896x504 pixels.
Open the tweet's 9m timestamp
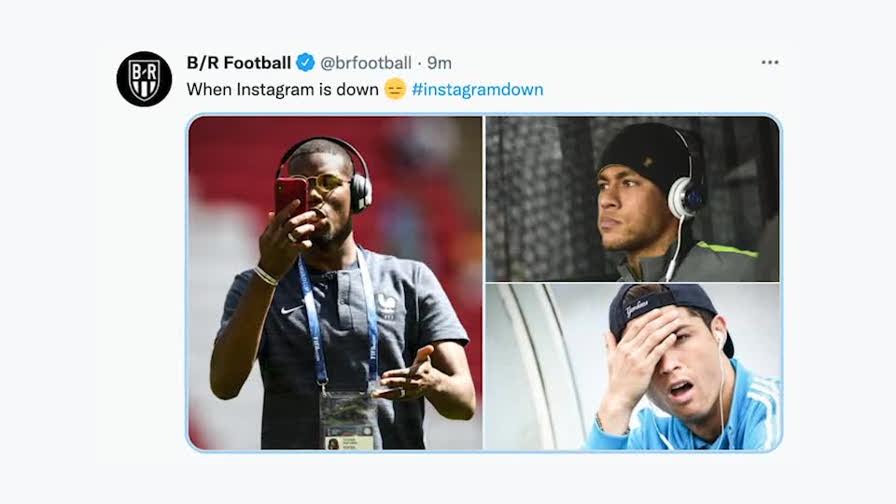[x=440, y=62]
